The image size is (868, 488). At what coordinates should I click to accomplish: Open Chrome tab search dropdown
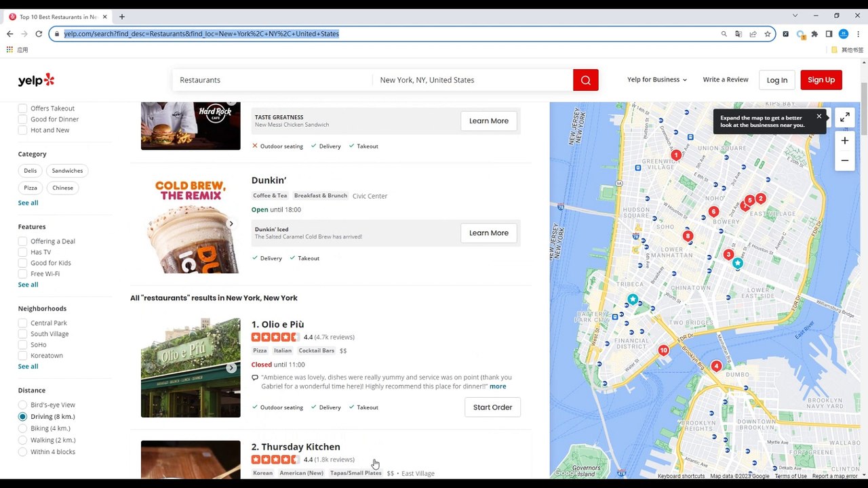tap(795, 16)
